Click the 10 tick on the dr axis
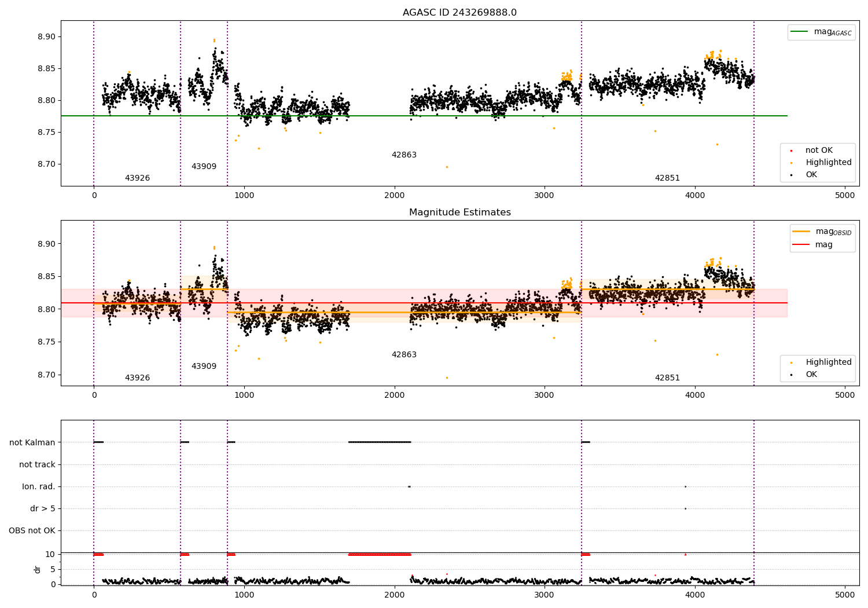 coord(50,554)
